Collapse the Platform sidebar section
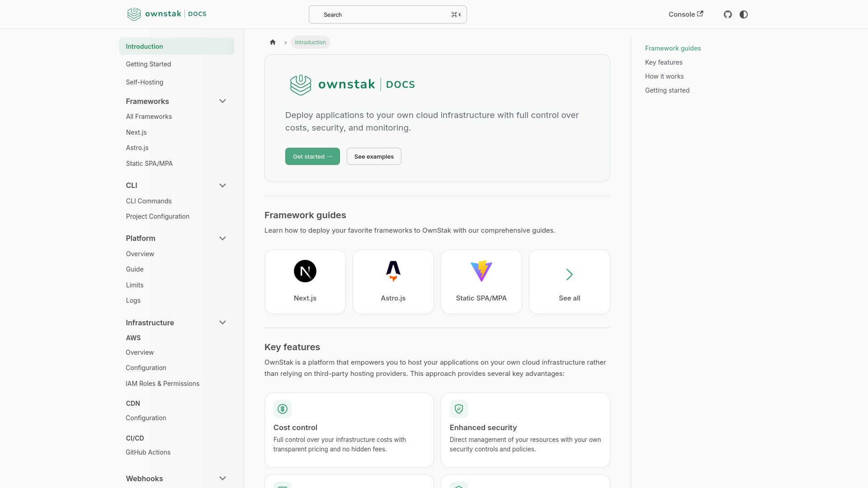 (222, 239)
